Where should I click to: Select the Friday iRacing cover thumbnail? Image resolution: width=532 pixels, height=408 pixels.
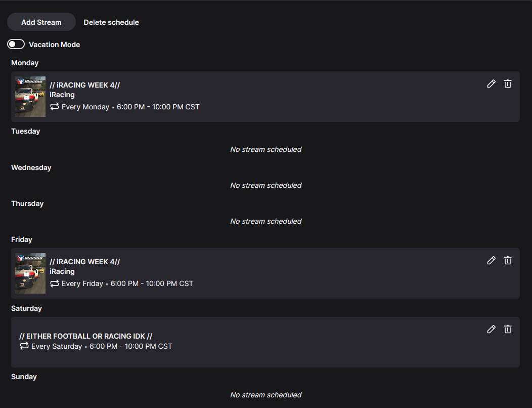(30, 273)
